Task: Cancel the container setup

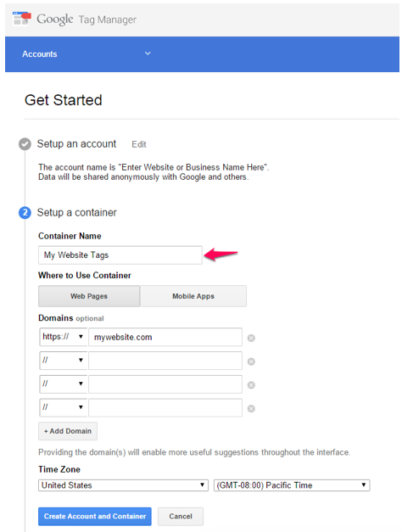Action: click(181, 517)
